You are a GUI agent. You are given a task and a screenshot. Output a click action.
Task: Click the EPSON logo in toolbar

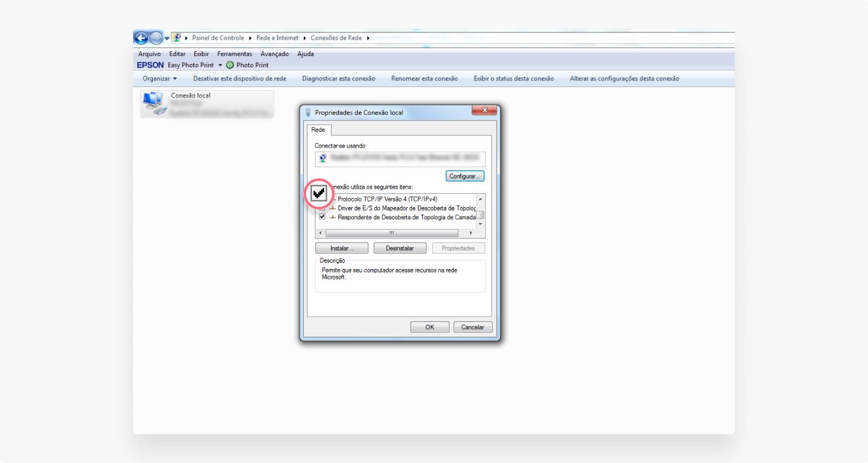pos(150,65)
